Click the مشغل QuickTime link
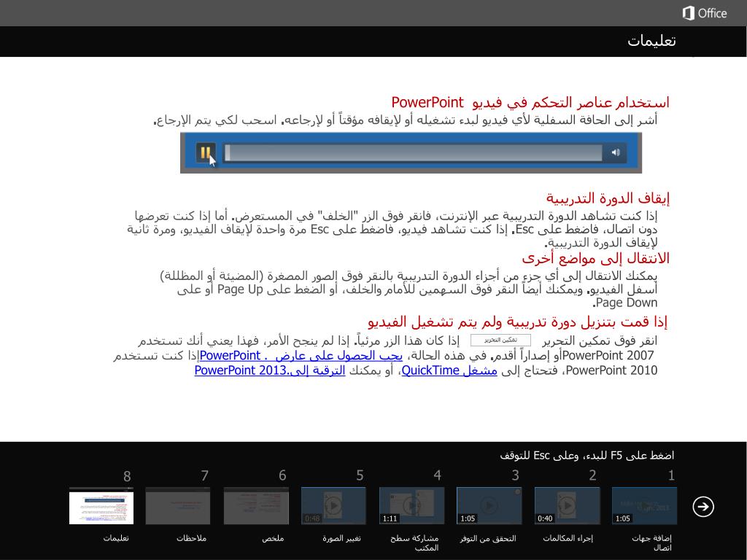 click(449, 370)
